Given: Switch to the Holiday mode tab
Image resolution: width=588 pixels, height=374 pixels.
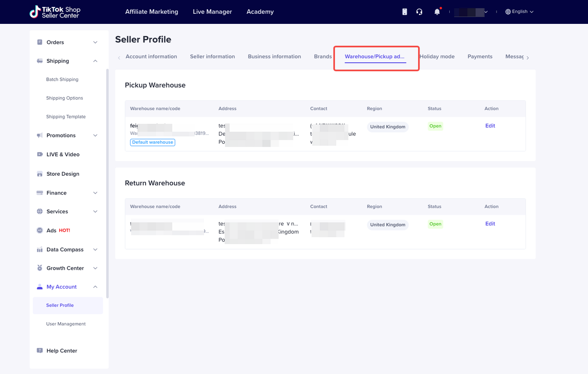Looking at the screenshot, I should tap(437, 56).
